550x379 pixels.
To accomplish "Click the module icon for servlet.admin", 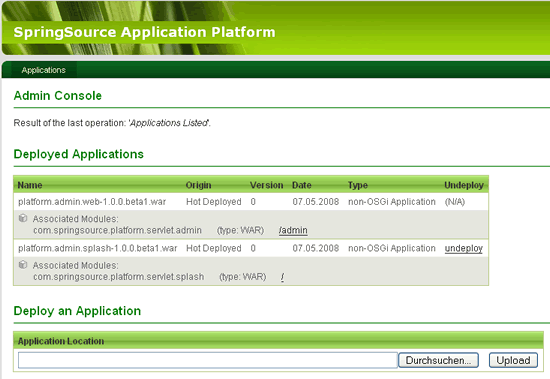I will 23,218.
